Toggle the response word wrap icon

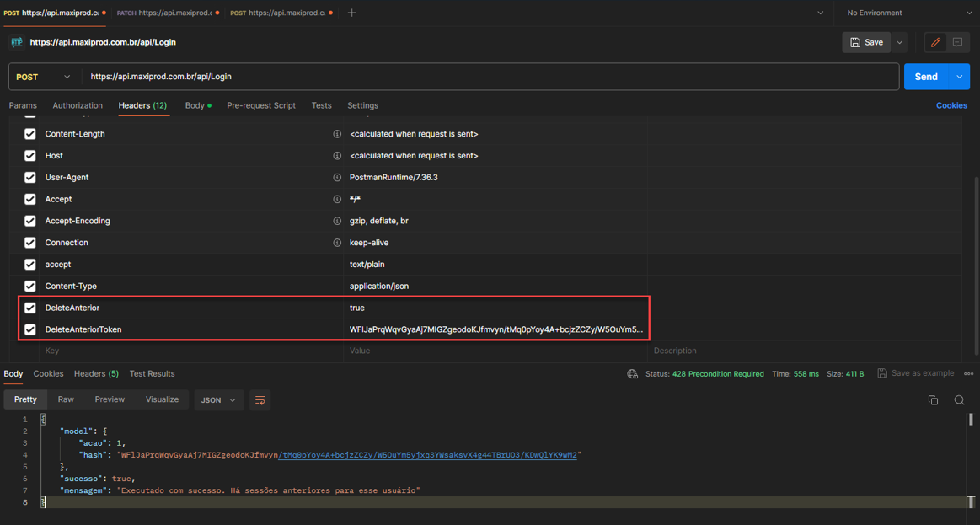(260, 400)
